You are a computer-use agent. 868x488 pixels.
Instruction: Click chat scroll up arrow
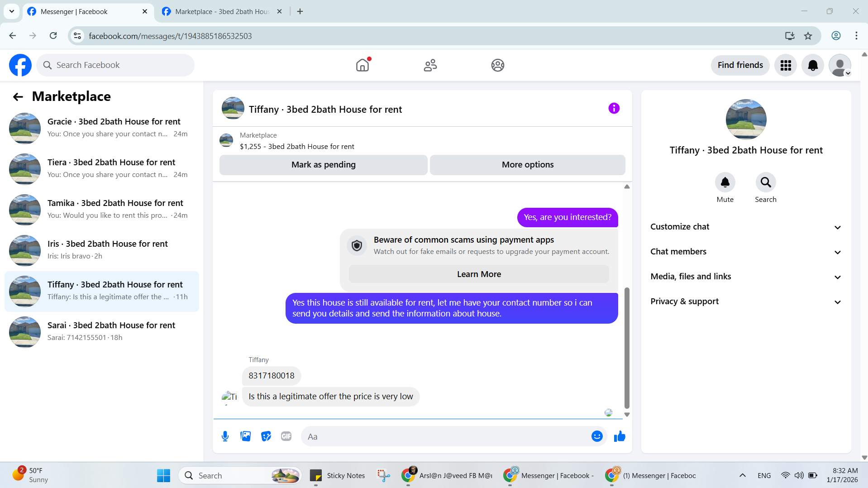627,187
